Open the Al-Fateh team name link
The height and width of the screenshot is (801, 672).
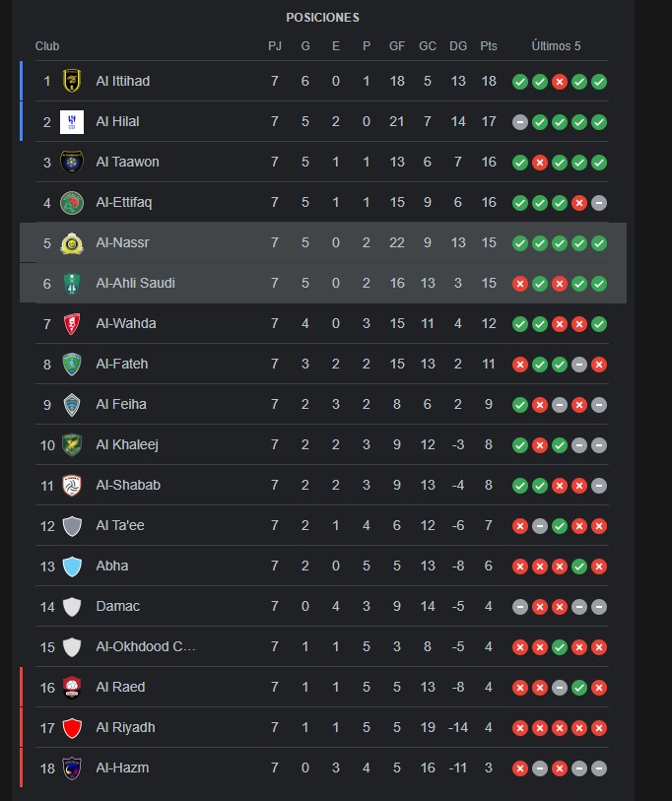click(121, 364)
